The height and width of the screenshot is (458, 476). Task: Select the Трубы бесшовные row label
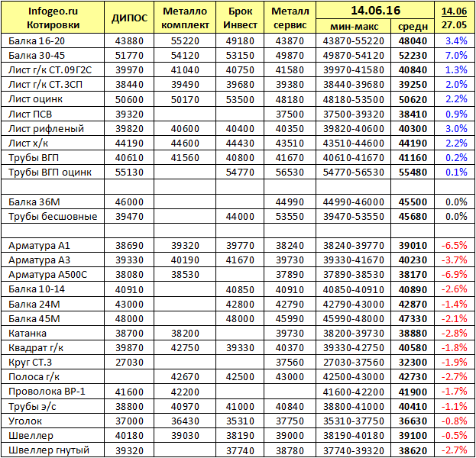[x=53, y=217]
